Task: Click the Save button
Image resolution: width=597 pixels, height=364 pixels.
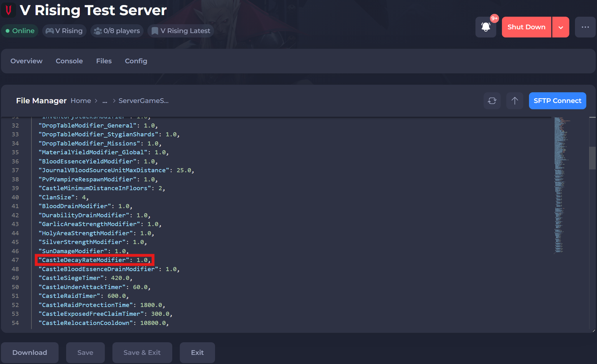Action: [85, 352]
